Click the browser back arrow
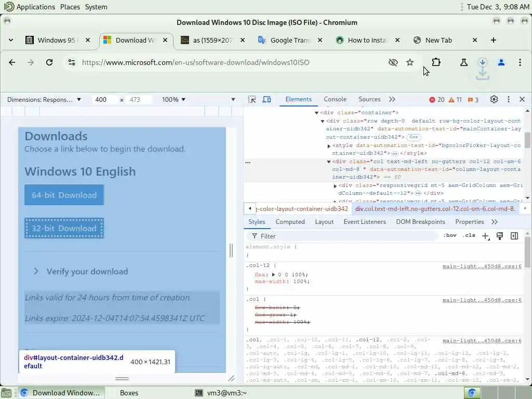This screenshot has width=532, height=399. 12,62
